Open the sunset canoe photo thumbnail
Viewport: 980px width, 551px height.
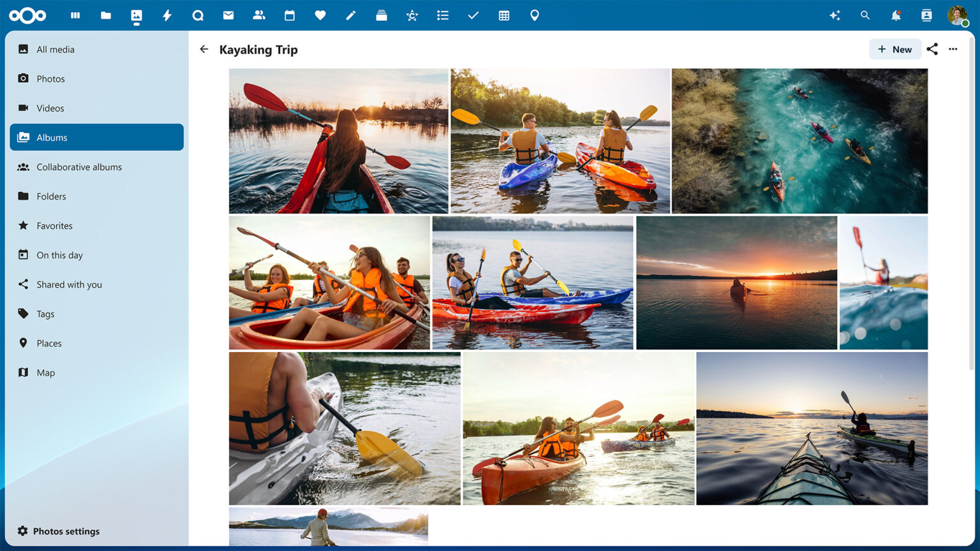coord(737,283)
